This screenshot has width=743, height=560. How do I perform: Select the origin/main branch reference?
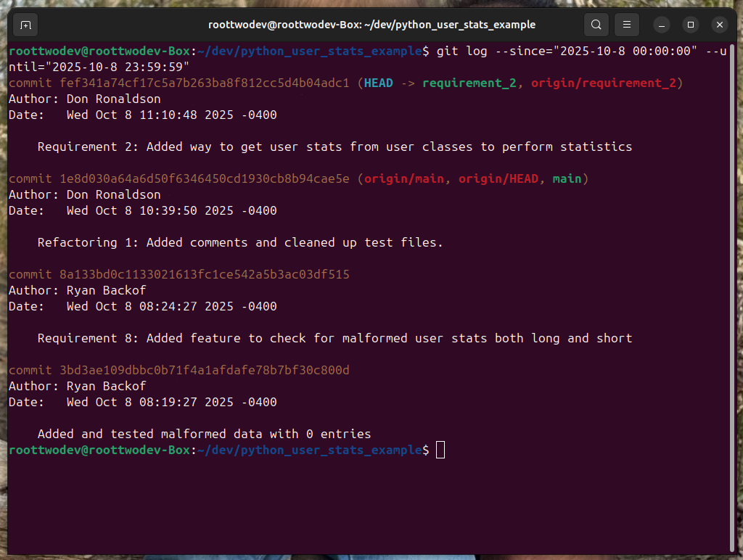406,178
